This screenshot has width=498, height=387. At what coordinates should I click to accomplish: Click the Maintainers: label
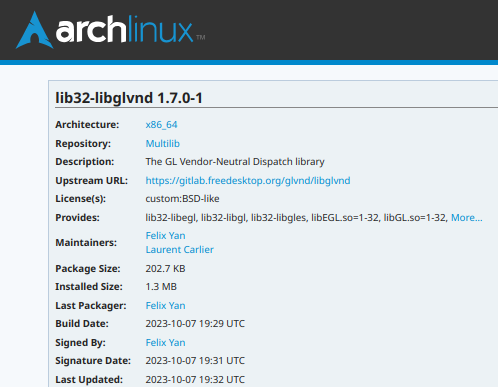[86, 242]
